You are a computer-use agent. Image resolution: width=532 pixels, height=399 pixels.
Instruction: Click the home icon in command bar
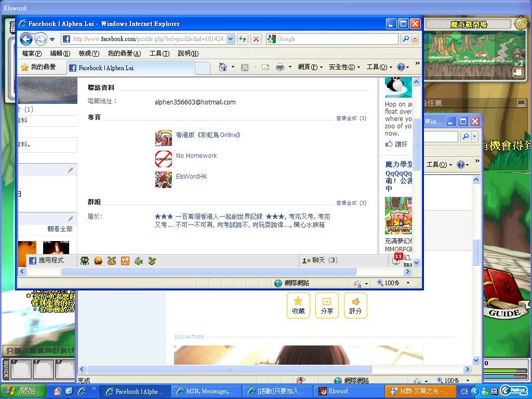[x=222, y=67]
